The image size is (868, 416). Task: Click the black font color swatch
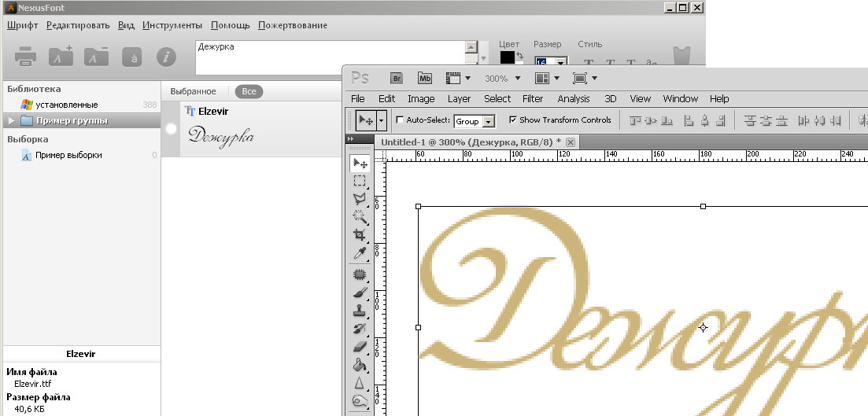click(x=507, y=58)
